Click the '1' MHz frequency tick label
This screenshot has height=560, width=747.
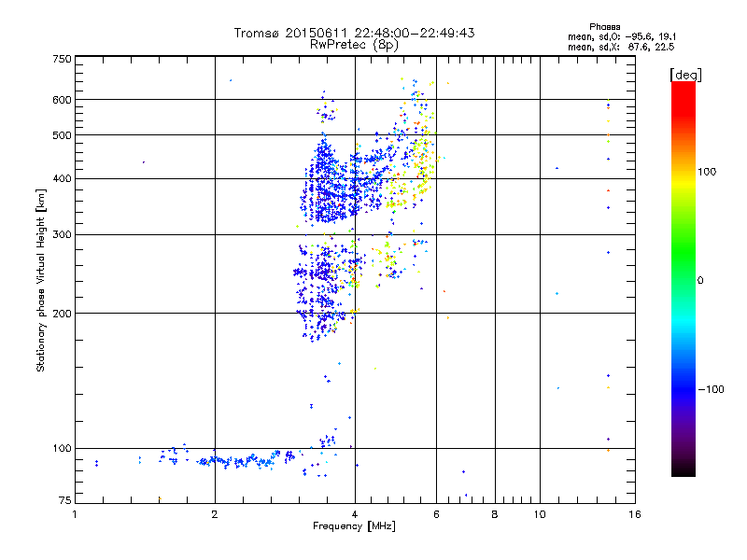(75, 514)
